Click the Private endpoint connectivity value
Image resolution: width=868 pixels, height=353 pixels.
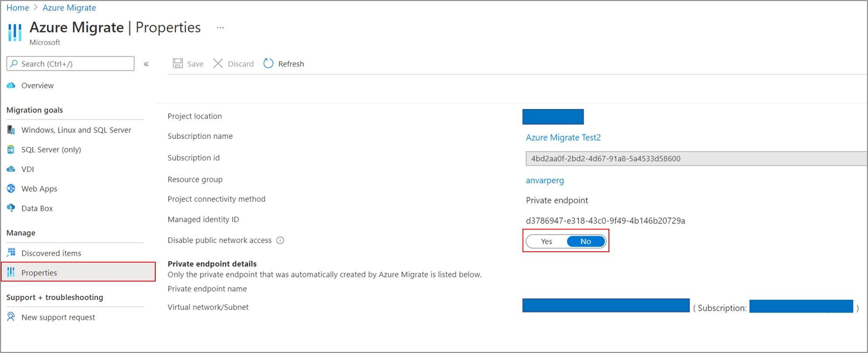pos(557,200)
